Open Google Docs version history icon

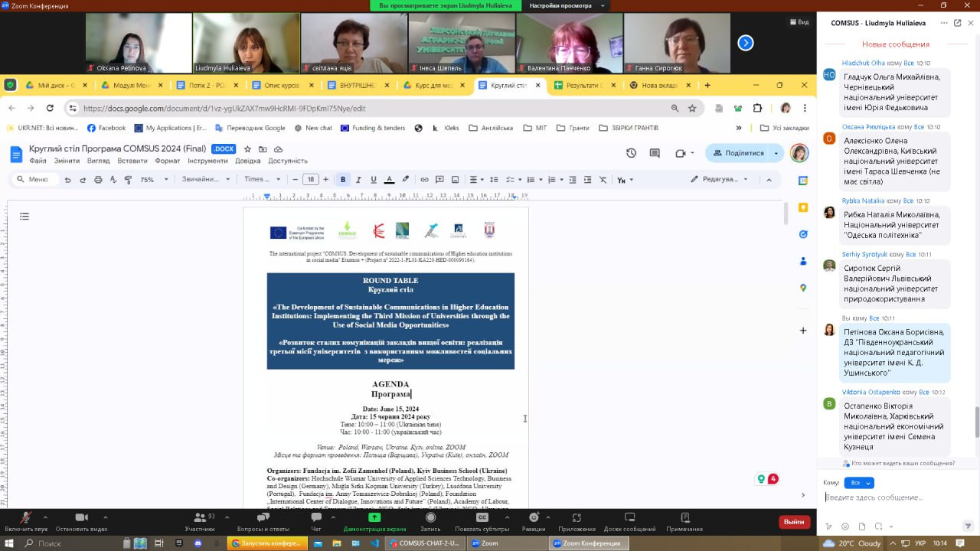[x=631, y=153]
